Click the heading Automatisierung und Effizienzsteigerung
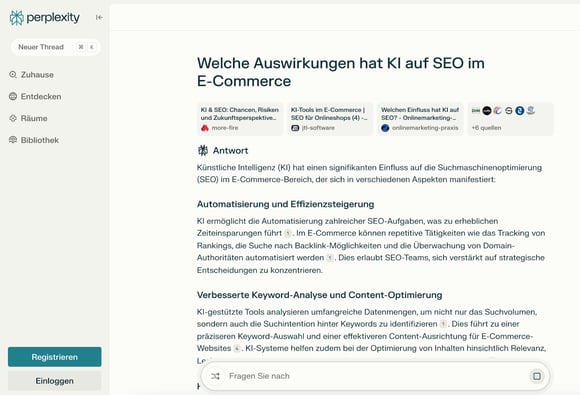The image size is (580, 395). (x=286, y=204)
